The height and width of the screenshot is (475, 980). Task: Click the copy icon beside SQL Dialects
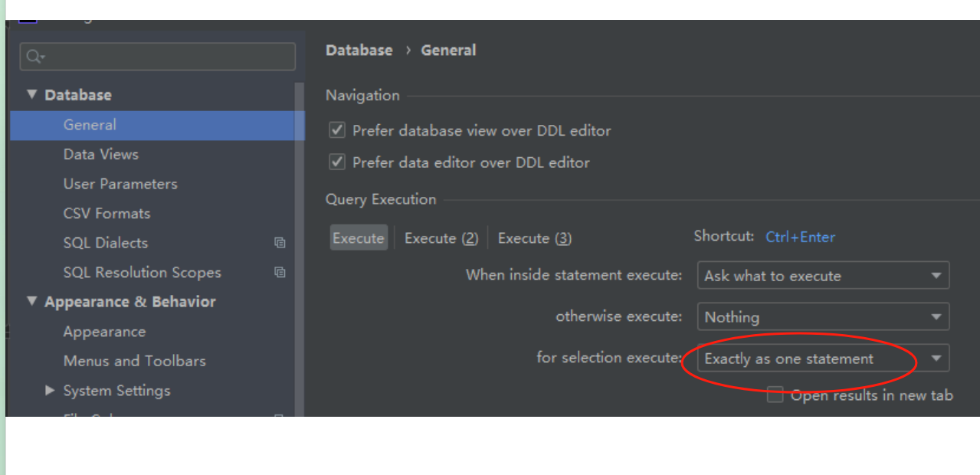click(x=280, y=243)
